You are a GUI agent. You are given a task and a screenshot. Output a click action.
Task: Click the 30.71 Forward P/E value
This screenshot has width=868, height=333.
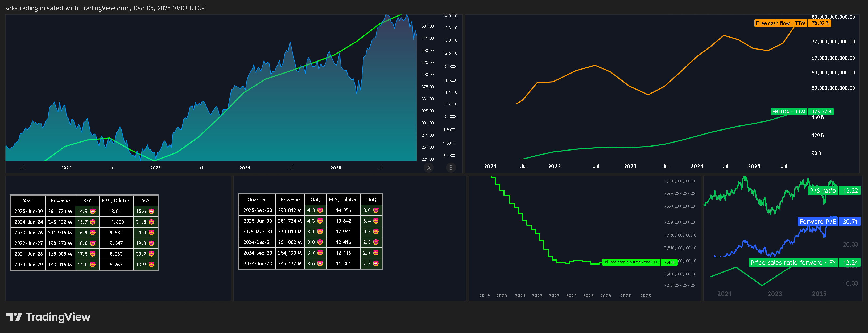pos(850,222)
